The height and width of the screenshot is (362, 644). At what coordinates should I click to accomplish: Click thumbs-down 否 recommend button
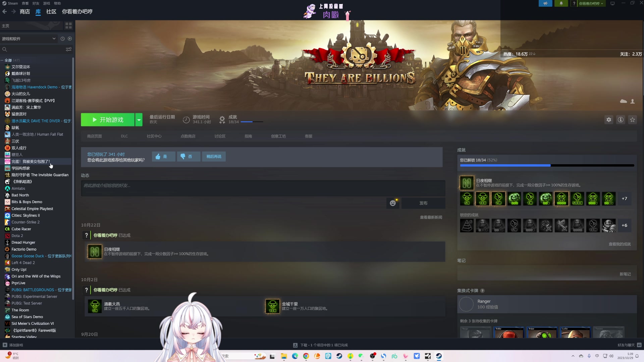[x=189, y=157]
